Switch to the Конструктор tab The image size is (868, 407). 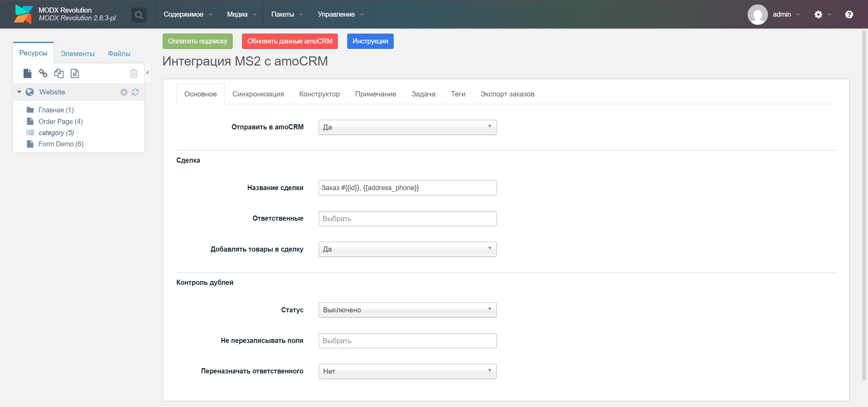[x=319, y=94]
